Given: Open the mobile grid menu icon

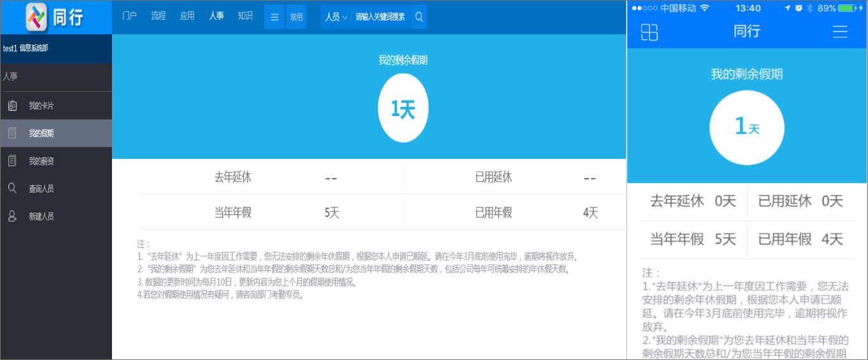Looking at the screenshot, I should coord(649,32).
